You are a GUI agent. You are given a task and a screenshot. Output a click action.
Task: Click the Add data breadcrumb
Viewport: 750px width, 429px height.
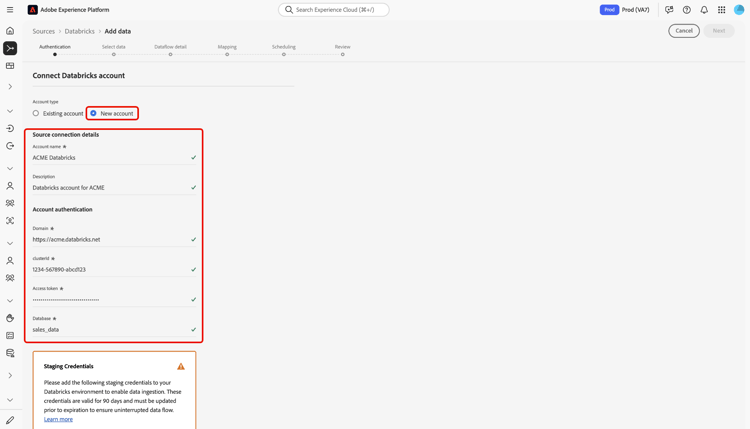[x=118, y=31]
